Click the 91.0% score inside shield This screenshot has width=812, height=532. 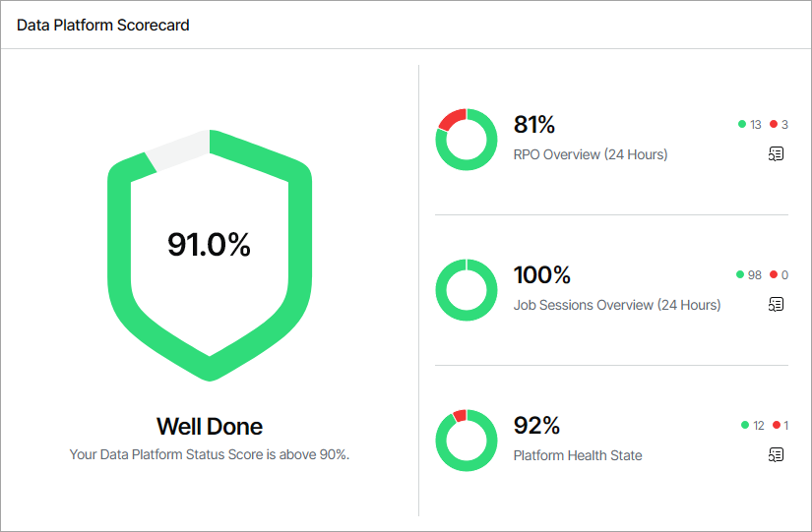tap(209, 245)
